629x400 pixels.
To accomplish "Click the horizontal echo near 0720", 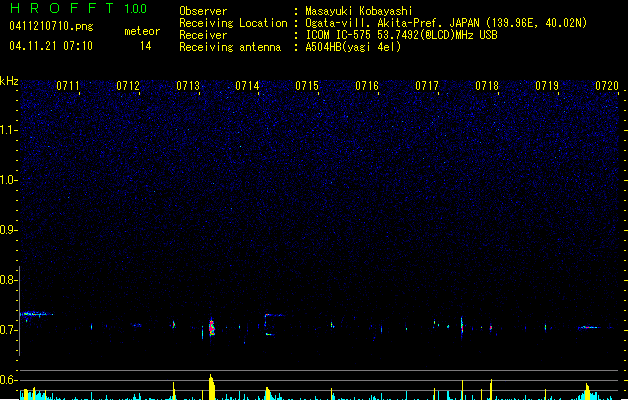I will point(588,327).
